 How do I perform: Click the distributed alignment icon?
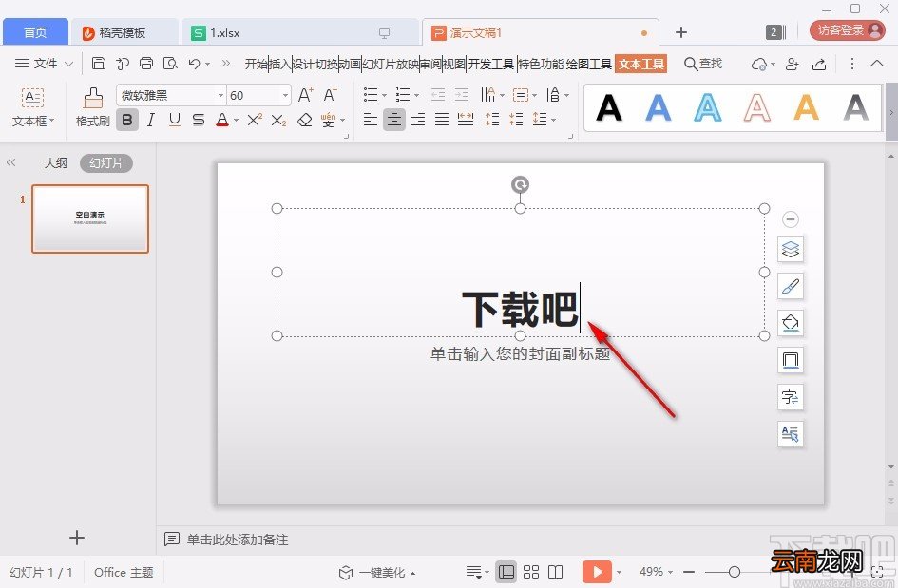[466, 120]
